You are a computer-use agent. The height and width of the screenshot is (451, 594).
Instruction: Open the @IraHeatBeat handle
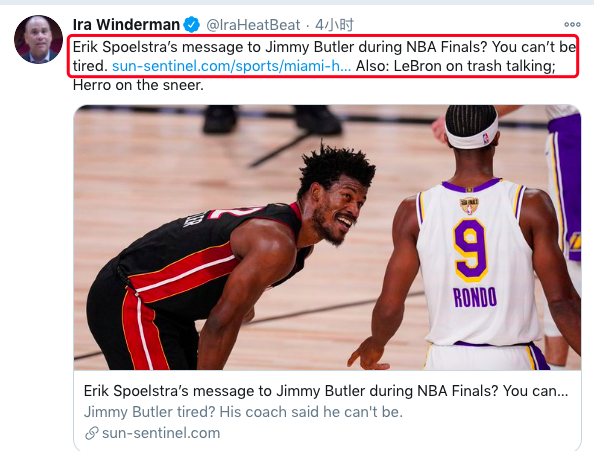tap(253, 25)
